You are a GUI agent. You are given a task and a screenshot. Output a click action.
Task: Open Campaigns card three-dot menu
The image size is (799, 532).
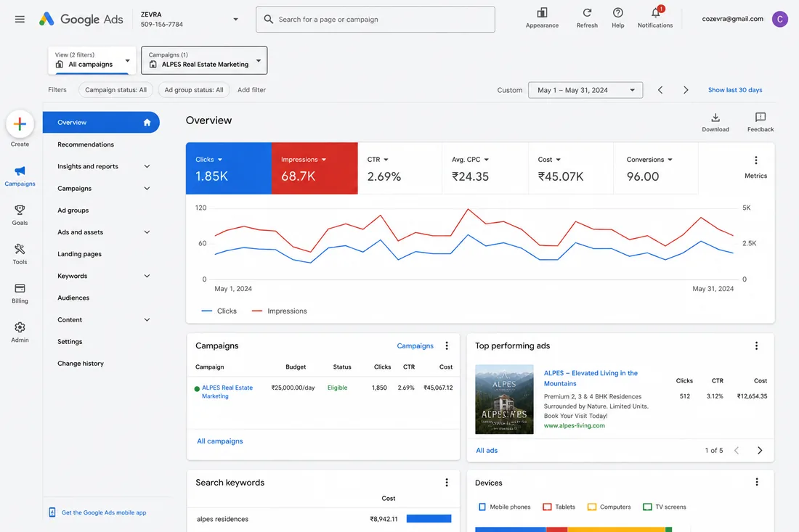point(447,345)
